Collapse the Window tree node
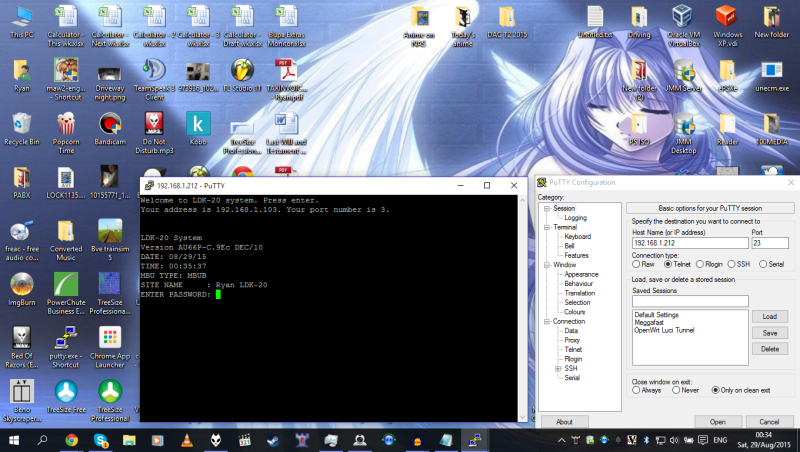The image size is (800, 452). 547,265
